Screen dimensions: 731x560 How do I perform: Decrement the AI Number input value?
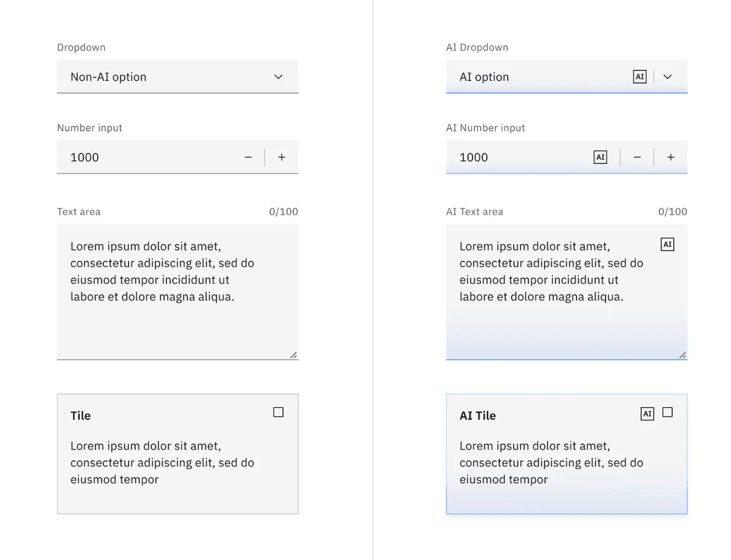(637, 157)
